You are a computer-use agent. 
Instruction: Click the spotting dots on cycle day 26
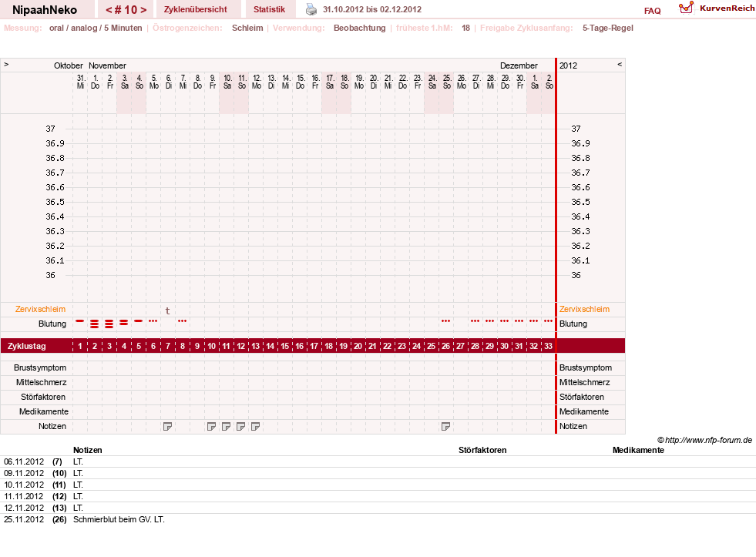click(446, 321)
